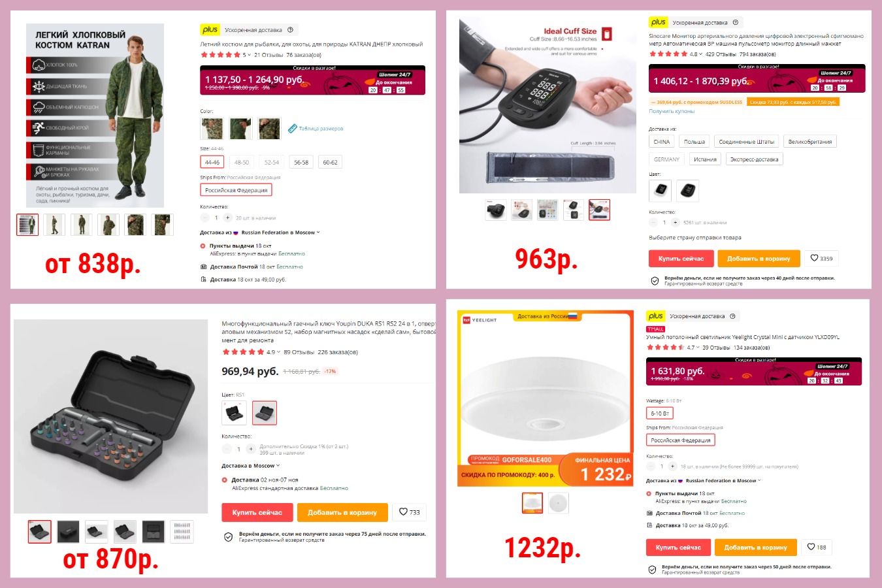Click the plus badge on blood pressure monitor
The image size is (882, 588).
[x=658, y=22]
